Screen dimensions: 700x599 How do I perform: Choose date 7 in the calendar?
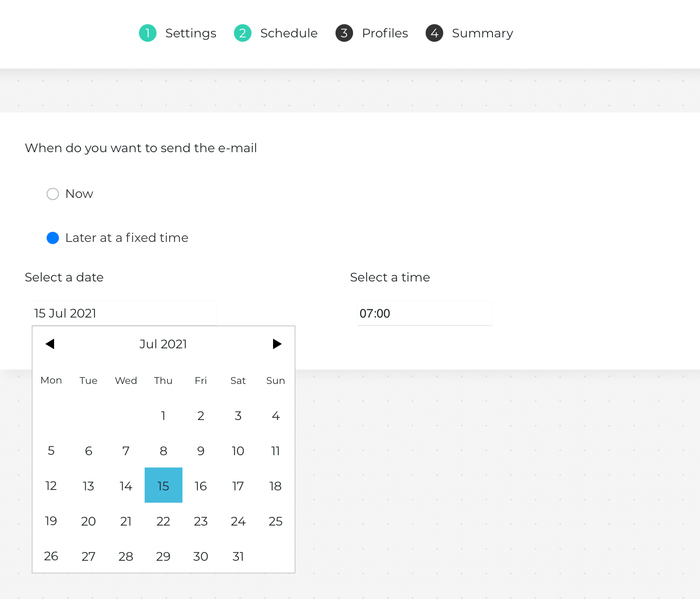click(x=126, y=451)
